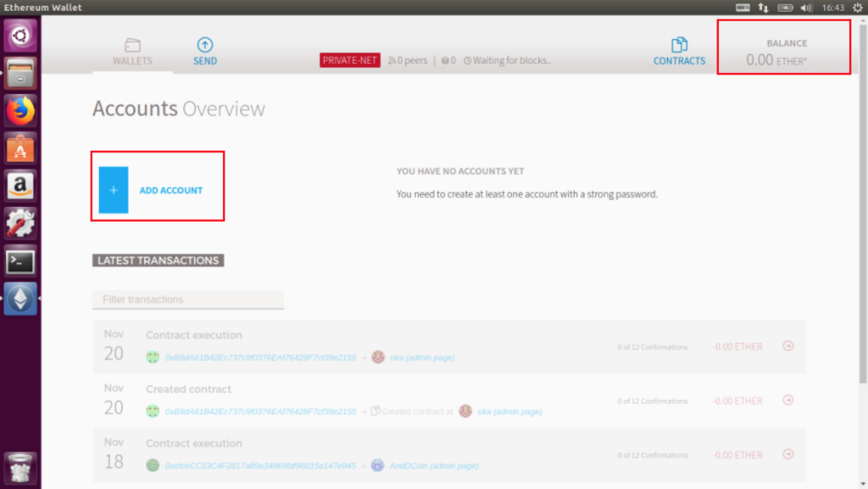
Task: Click the block count indicator
Action: (448, 60)
